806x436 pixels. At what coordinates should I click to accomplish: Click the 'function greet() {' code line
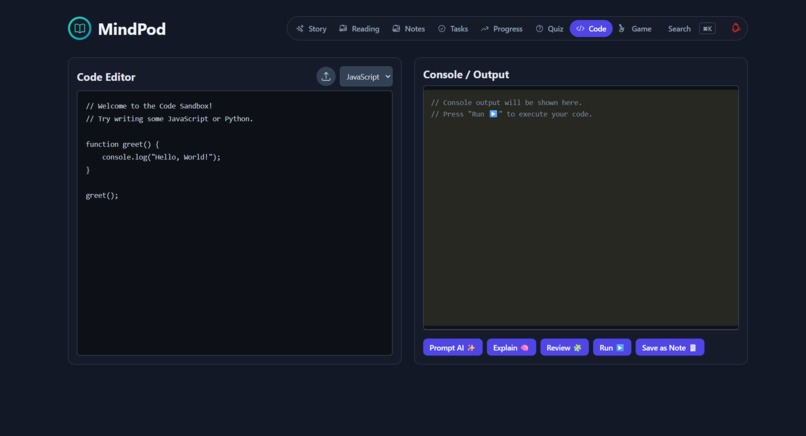coord(122,144)
